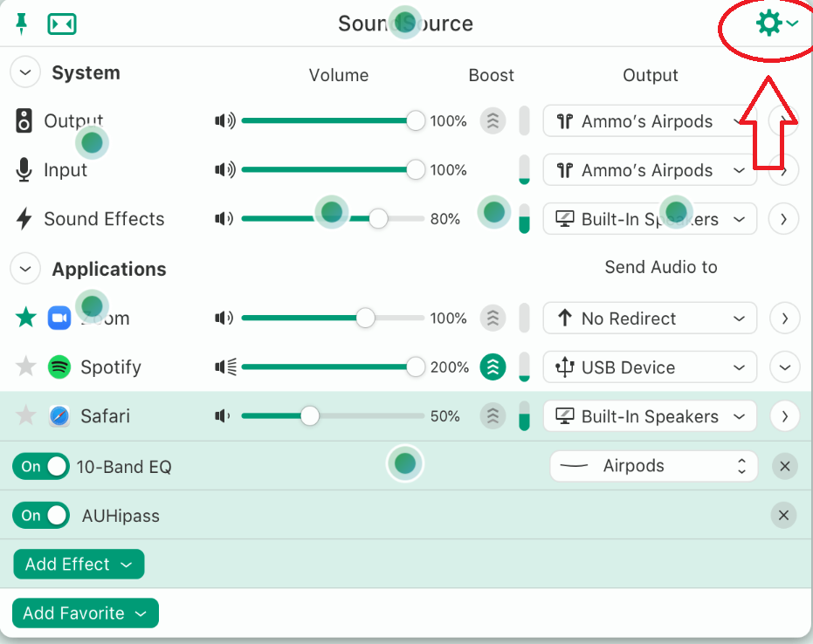
Task: Expand Safari row details chevron
Action: [x=784, y=416]
